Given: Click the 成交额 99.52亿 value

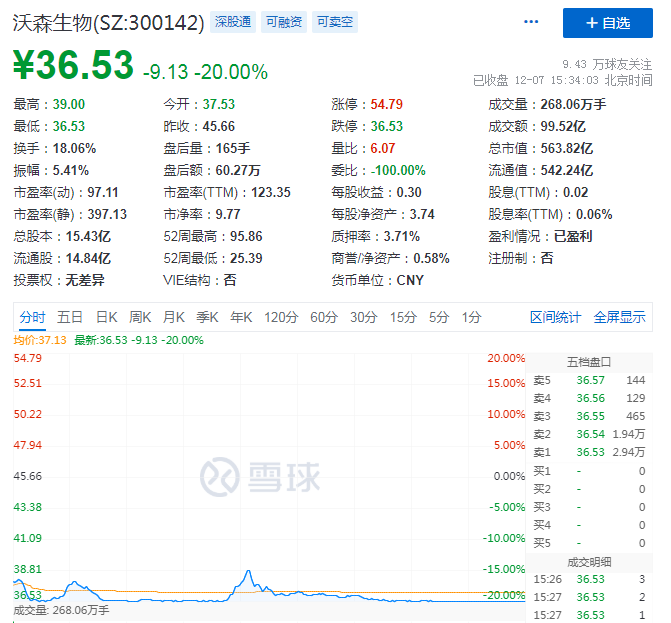Looking at the screenshot, I should click(563, 126).
